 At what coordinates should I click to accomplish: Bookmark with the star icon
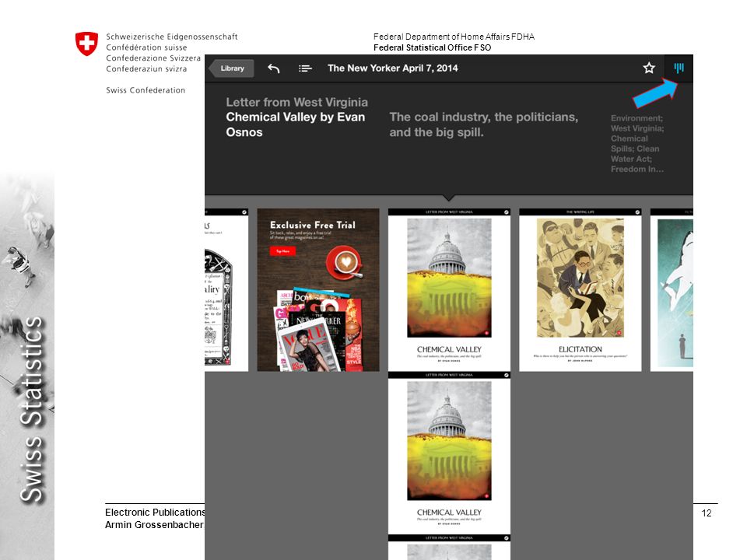(648, 68)
